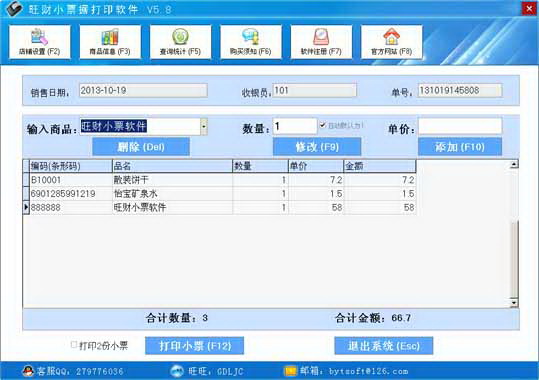The width and height of the screenshot is (539, 380).
Task: Click the 旺旺 GDLJC contact text
Action: [x=216, y=371]
